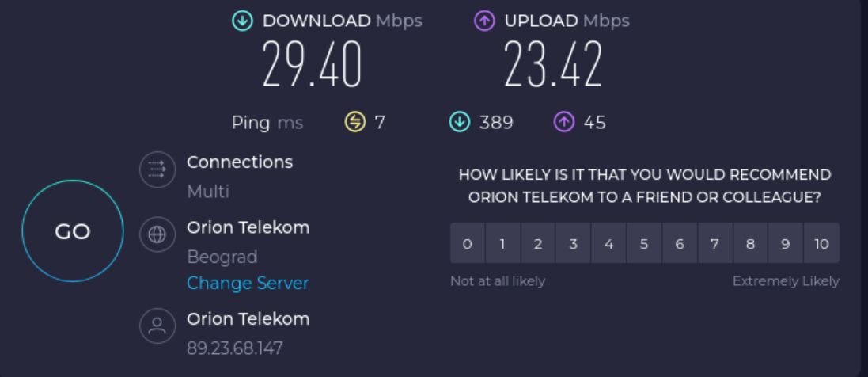This screenshot has height=377, width=868.
Task: Pick rating 9 in the recommendation survey
Action: (x=786, y=243)
